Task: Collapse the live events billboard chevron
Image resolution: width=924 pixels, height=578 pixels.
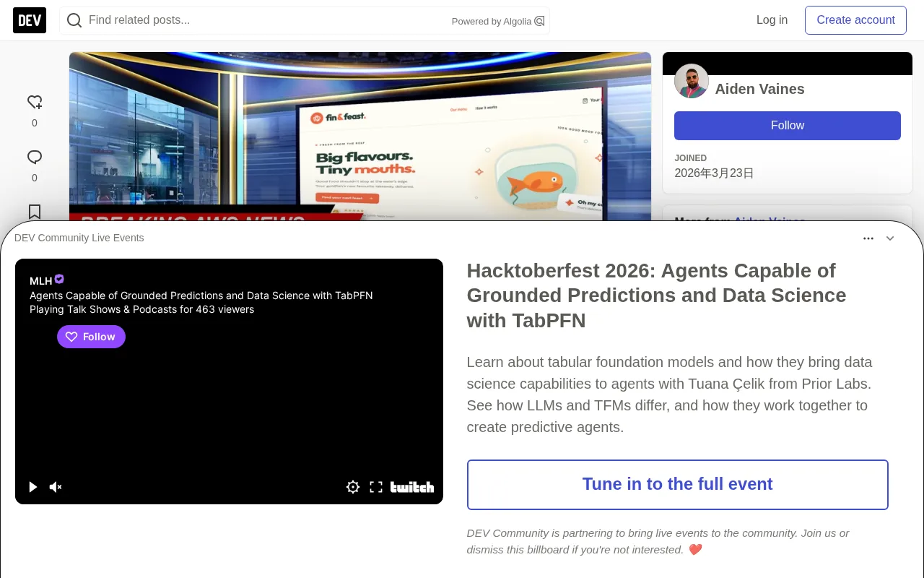Action: (890, 238)
